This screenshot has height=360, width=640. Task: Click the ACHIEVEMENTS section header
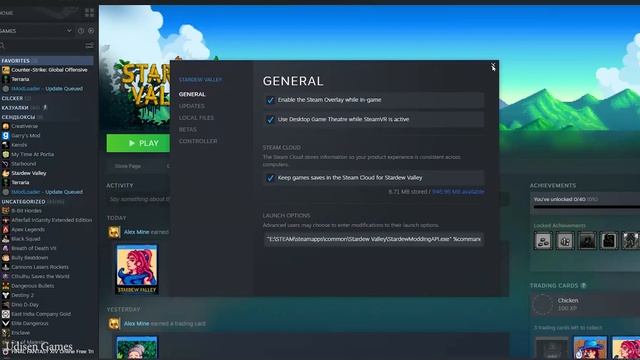[x=553, y=185]
